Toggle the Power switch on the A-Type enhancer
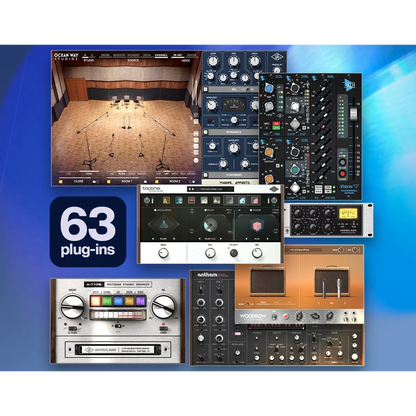Screen dimensions: 416x416 [164, 329]
